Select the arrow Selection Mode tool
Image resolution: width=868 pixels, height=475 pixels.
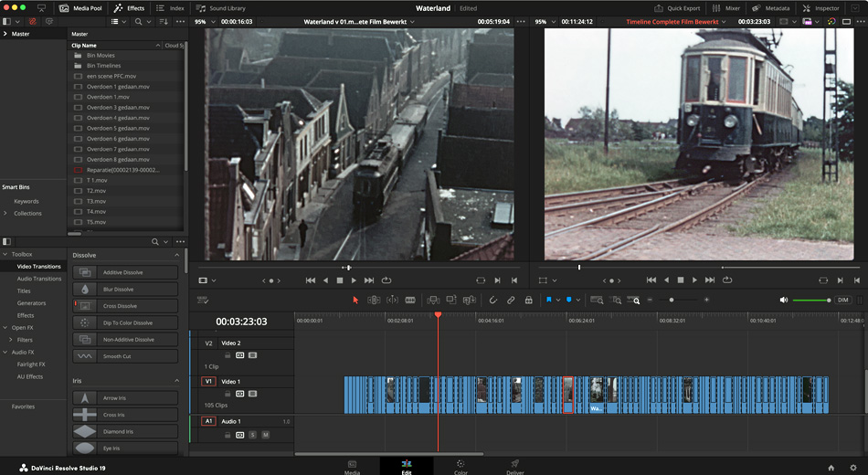tap(356, 300)
